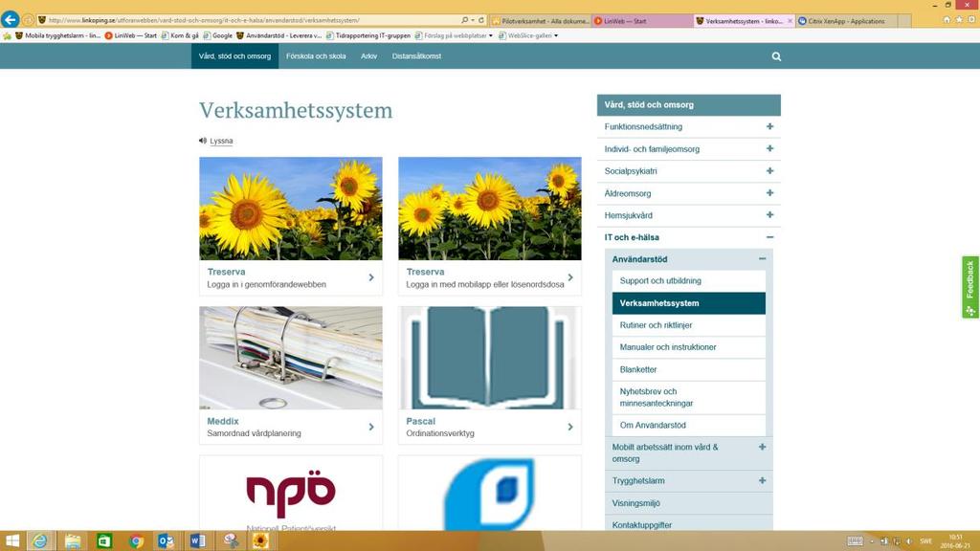
Task: Open Mobila trygghetslarm favorites bookmark
Action: click(57, 35)
